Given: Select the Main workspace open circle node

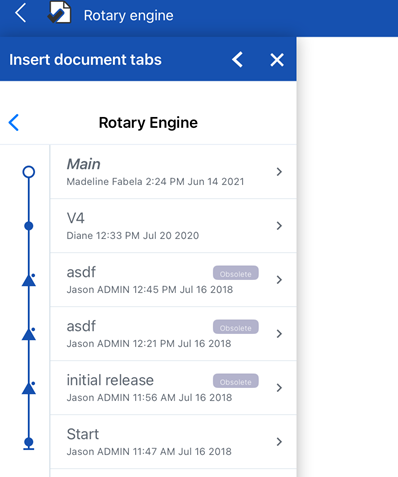Looking at the screenshot, I should point(29,172).
